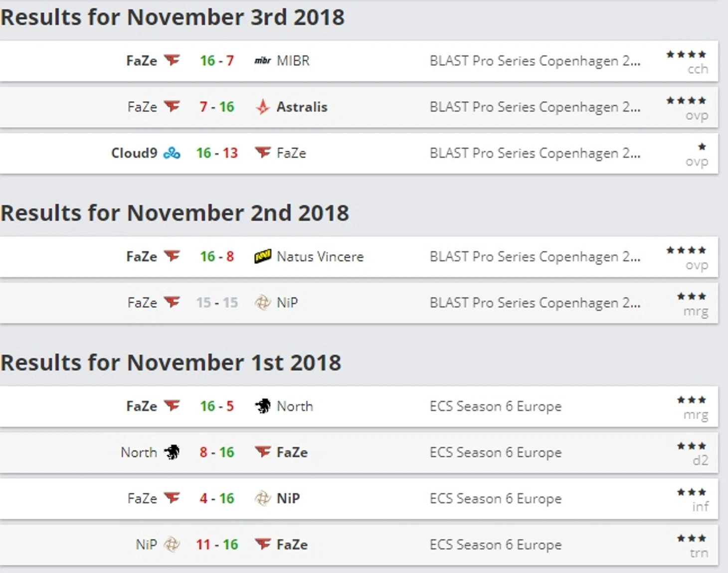Click the Cloud9 team logo
Screen dimensions: 728x573
tap(172, 153)
